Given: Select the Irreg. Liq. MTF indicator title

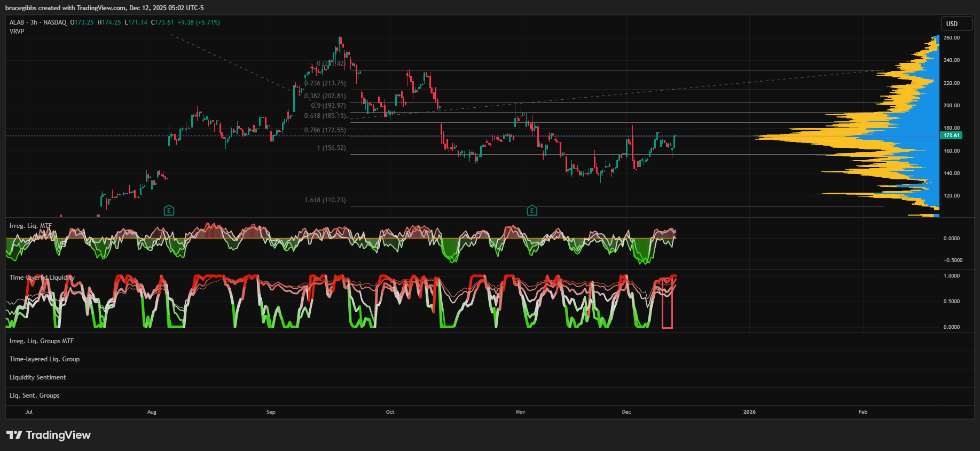Looking at the screenshot, I should tap(30, 226).
